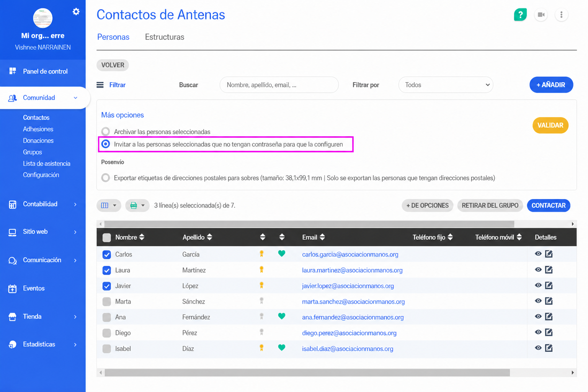Open the green help question mark
This screenshot has width=588, height=392.
point(520,15)
